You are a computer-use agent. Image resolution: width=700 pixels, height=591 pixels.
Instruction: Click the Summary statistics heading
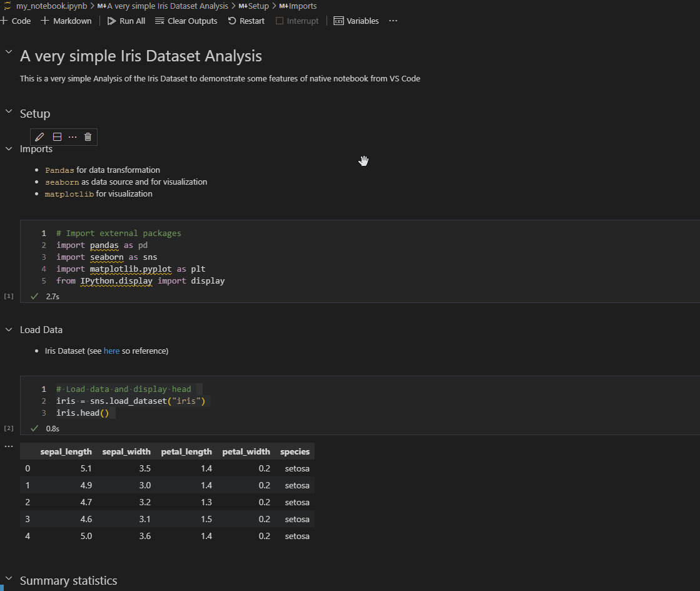(68, 581)
